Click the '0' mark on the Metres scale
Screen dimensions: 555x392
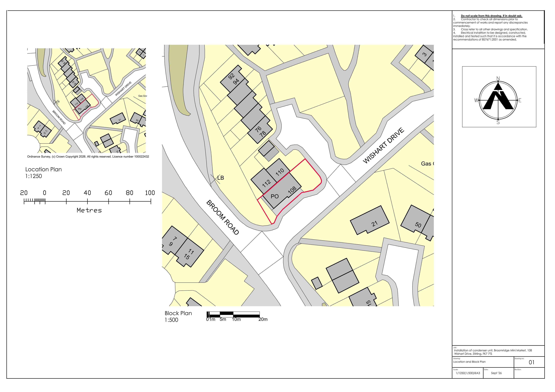pyautogui.click(x=44, y=193)
